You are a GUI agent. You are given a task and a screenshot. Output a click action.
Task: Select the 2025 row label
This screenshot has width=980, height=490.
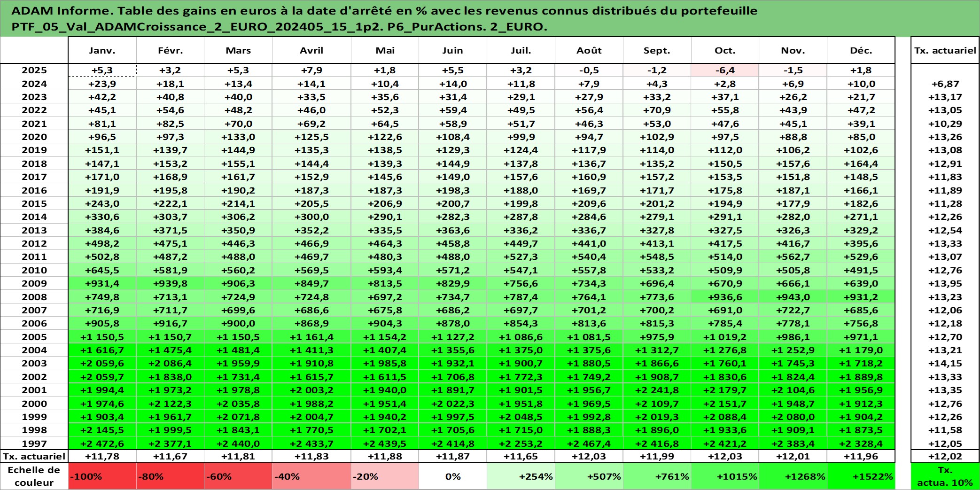[34, 70]
